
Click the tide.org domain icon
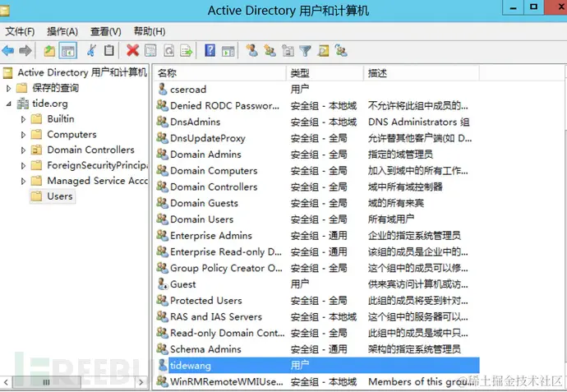(23, 104)
